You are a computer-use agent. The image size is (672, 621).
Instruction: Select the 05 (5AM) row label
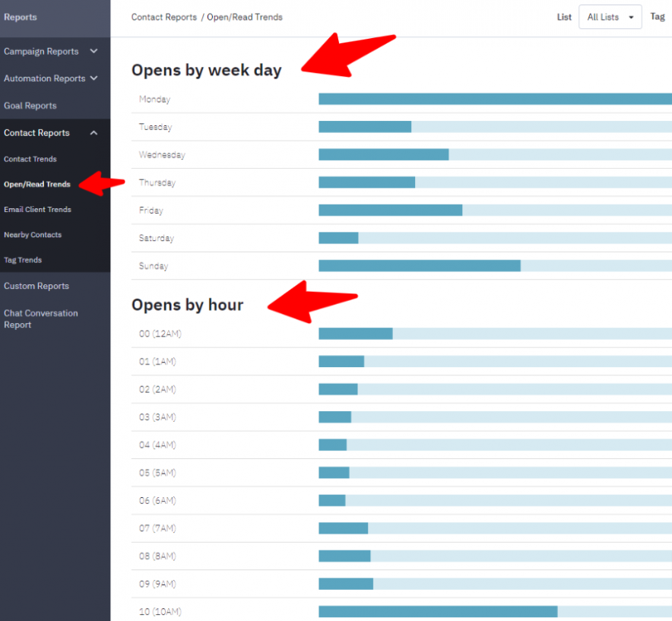pos(157,473)
